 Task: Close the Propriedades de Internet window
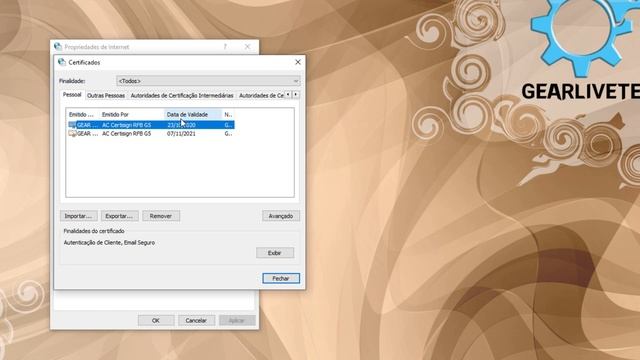click(x=247, y=47)
